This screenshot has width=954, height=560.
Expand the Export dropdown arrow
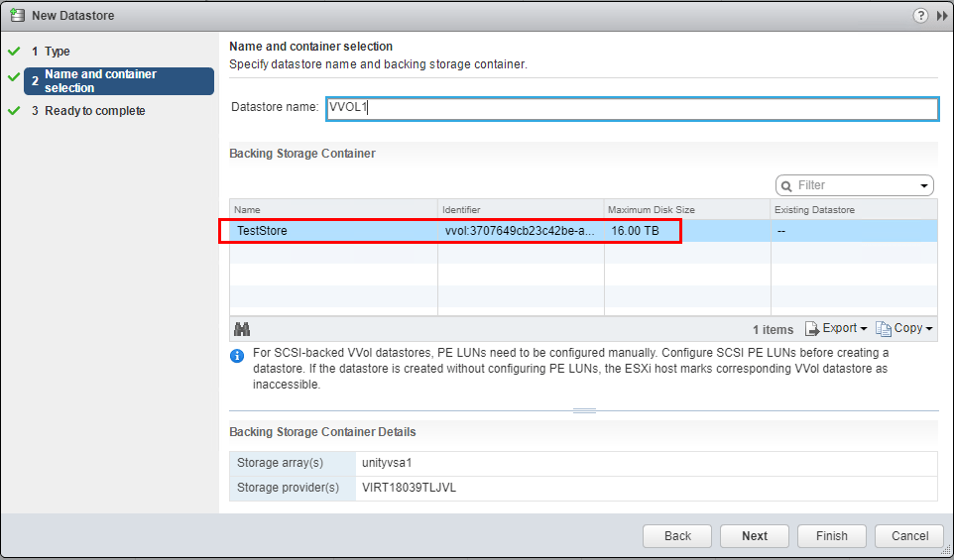click(864, 329)
